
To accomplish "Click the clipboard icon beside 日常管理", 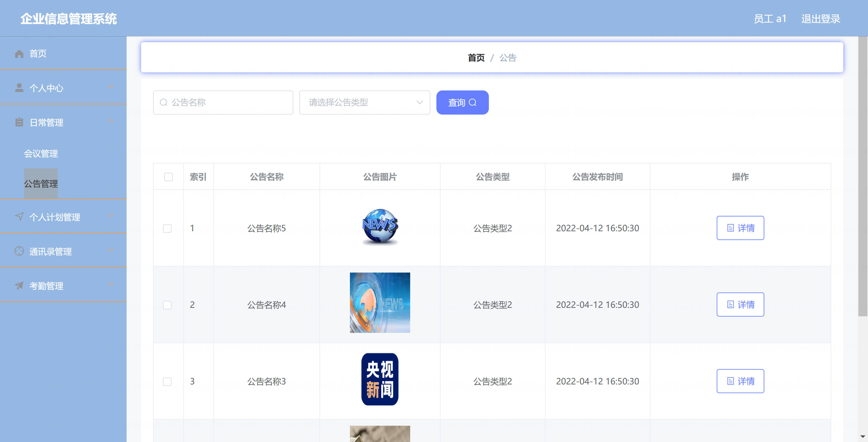I will pos(19,122).
